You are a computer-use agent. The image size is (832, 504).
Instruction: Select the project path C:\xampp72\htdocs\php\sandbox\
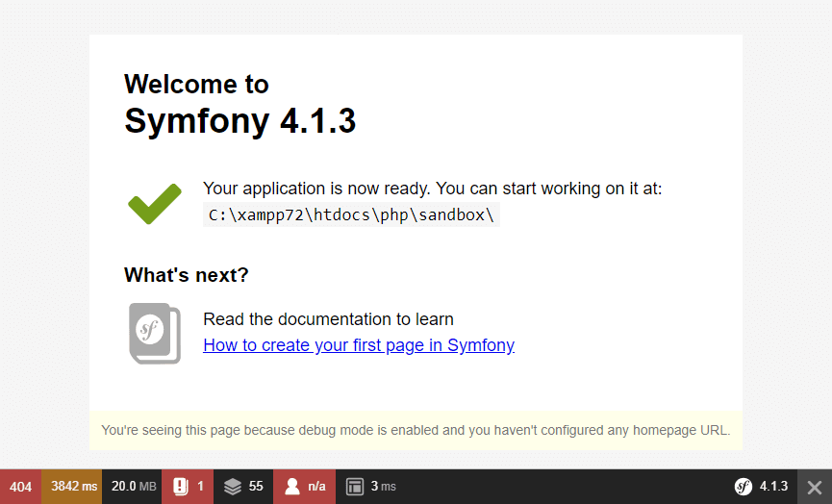(351, 214)
